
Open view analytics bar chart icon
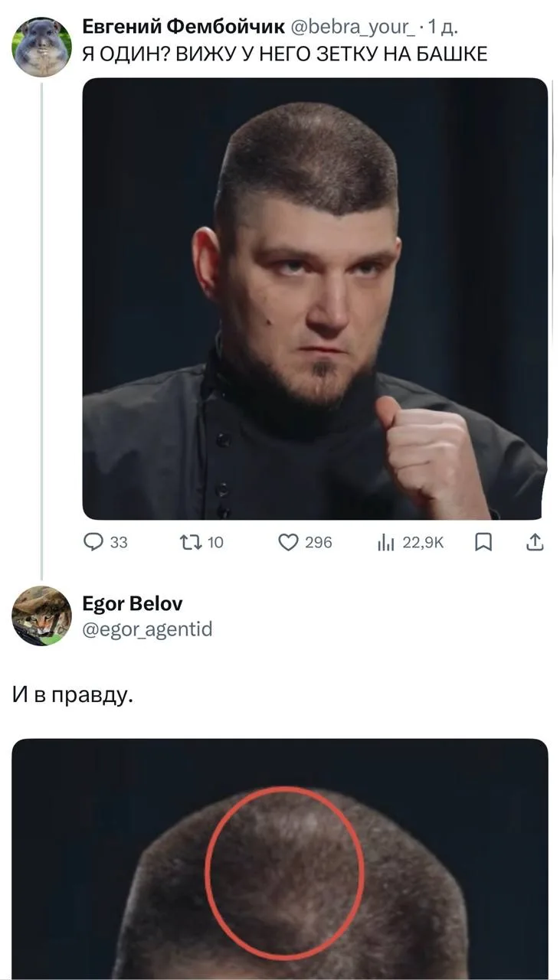pos(385,543)
